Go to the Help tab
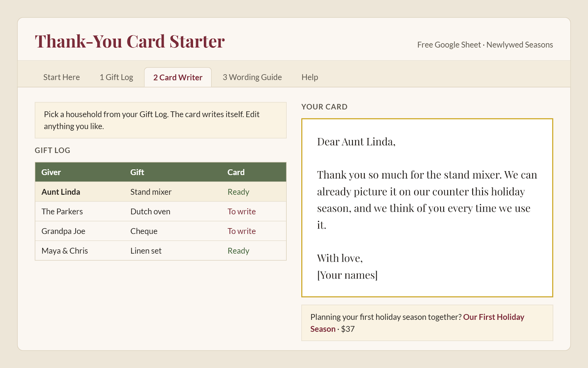 click(310, 77)
